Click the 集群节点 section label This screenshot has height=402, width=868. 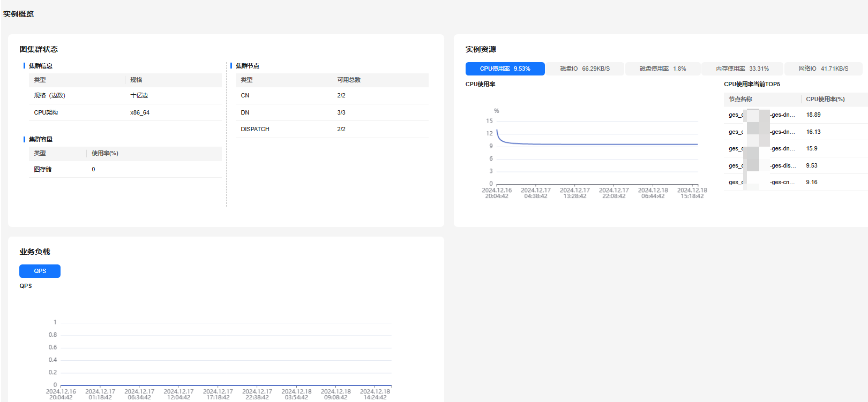[248, 66]
